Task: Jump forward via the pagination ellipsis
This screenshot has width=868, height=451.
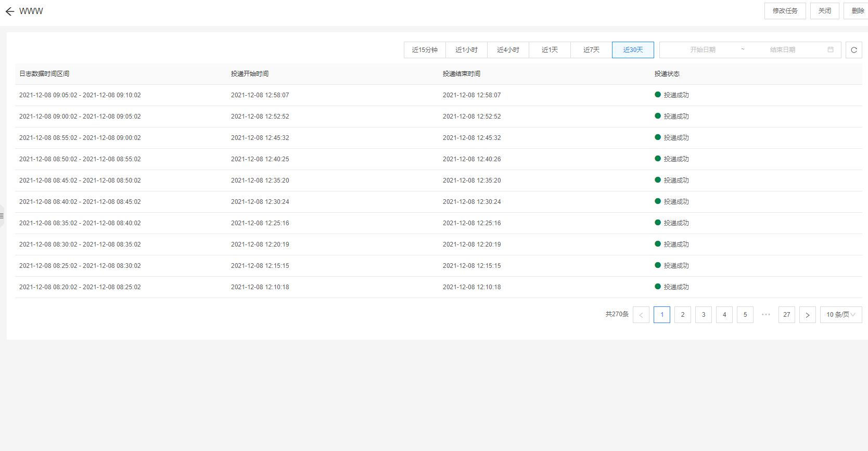Action: pos(765,315)
